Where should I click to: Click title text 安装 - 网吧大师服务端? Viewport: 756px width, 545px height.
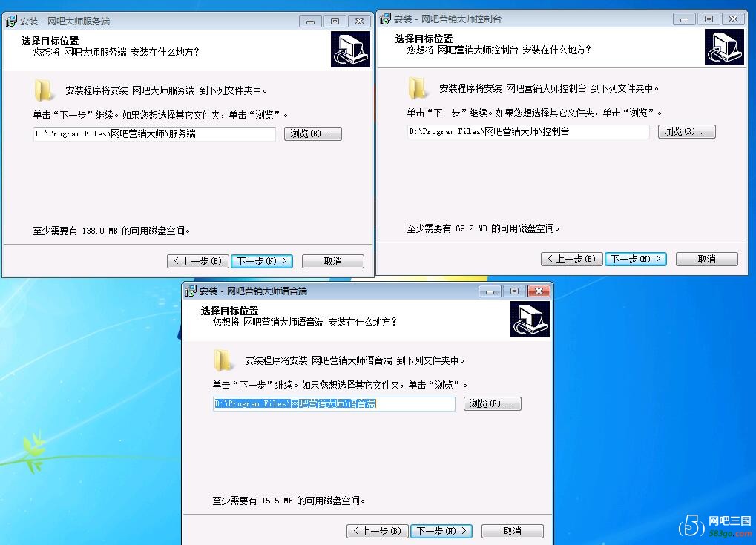coord(65,22)
